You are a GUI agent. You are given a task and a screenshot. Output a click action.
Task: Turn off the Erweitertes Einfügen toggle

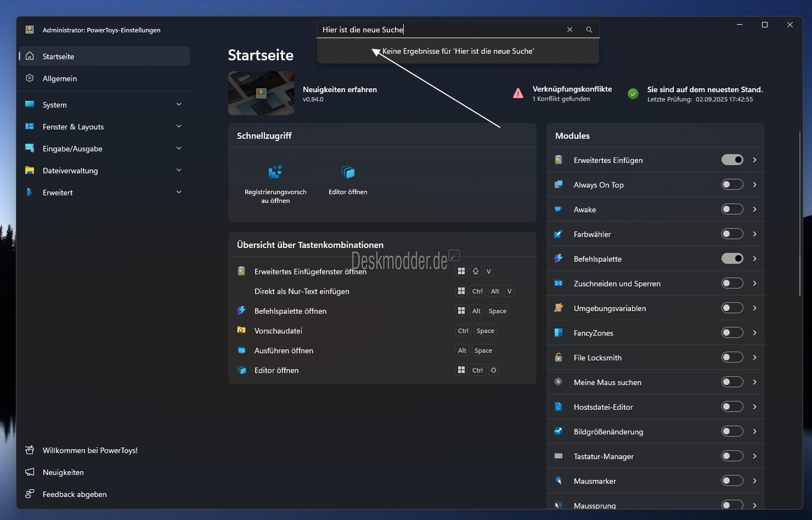(732, 160)
